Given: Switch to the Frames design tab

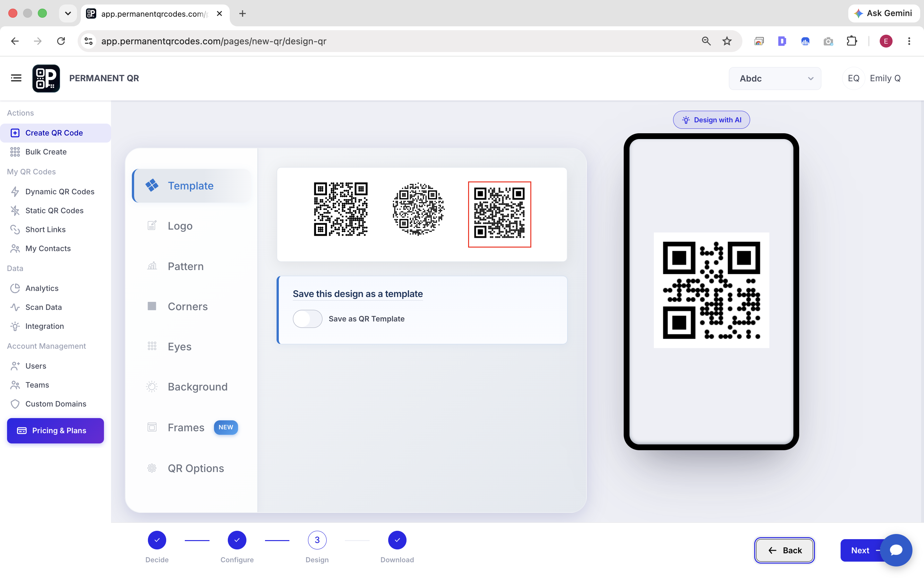Looking at the screenshot, I should [192, 427].
